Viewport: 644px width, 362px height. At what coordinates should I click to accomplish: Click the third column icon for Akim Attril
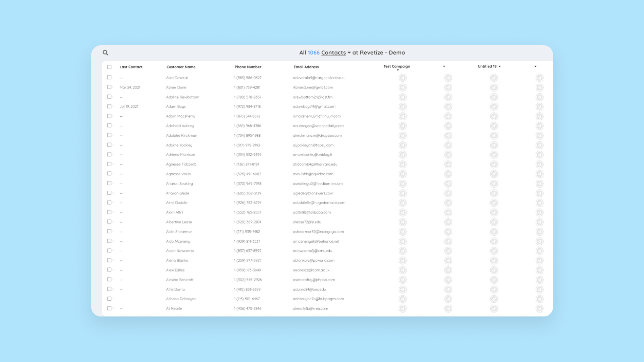pos(494,212)
